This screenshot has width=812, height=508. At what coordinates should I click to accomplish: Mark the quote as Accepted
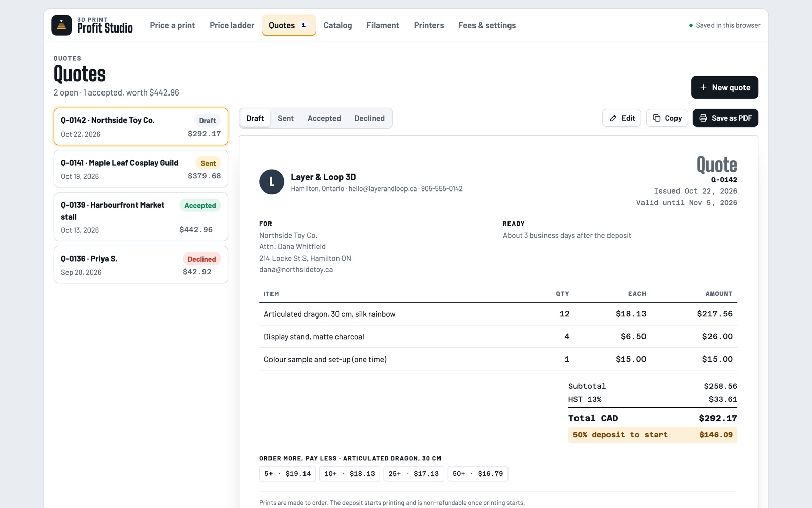pyautogui.click(x=324, y=118)
